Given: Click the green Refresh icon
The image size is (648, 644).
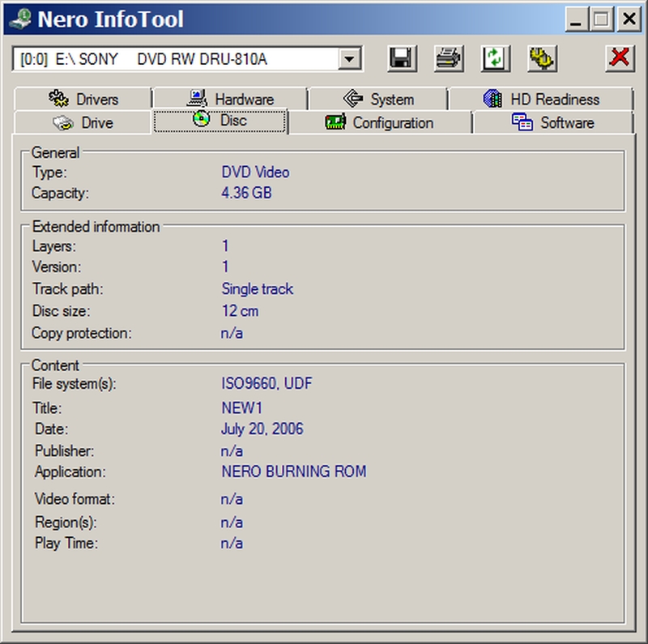Looking at the screenshot, I should pos(496,58).
